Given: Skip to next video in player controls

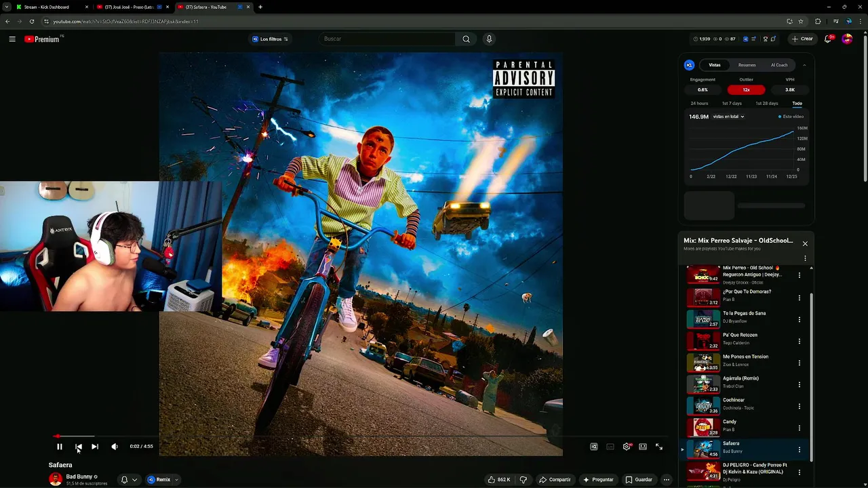Looking at the screenshot, I should [95, 447].
